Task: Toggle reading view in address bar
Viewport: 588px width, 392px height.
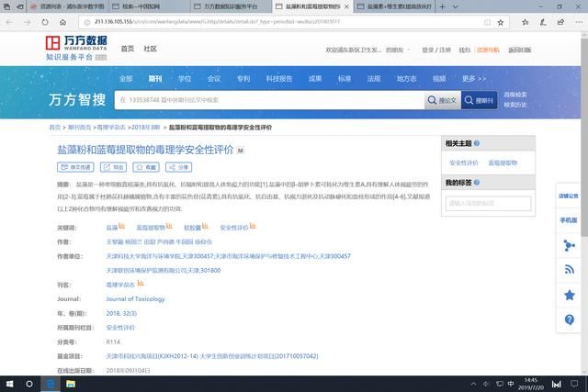Action: [x=487, y=22]
